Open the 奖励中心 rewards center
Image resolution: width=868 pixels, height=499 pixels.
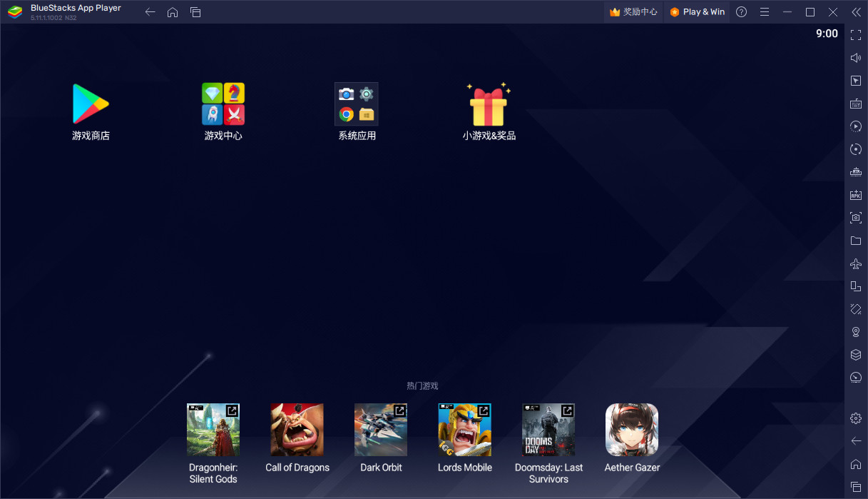[633, 12]
